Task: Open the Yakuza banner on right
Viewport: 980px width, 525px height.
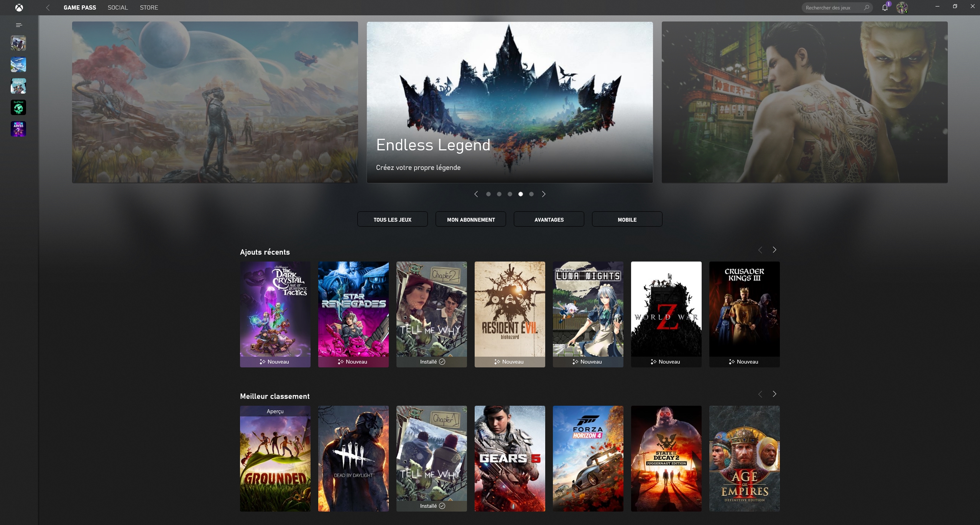Action: 805,102
